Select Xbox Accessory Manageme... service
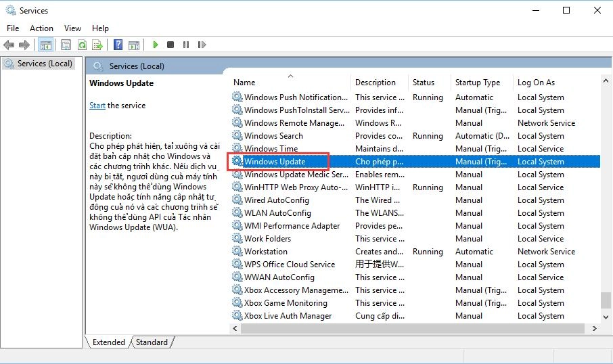The height and width of the screenshot is (364, 613). coord(296,290)
